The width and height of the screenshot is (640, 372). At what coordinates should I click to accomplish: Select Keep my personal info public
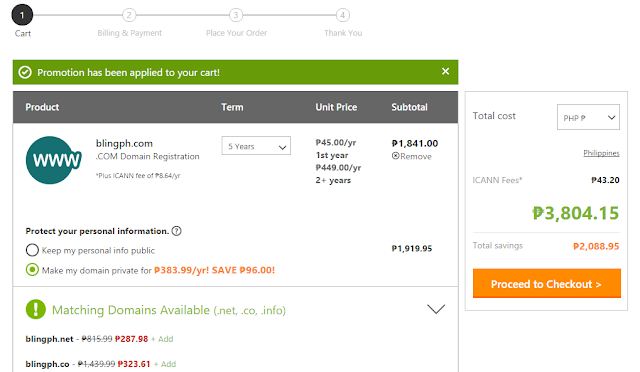tap(32, 250)
